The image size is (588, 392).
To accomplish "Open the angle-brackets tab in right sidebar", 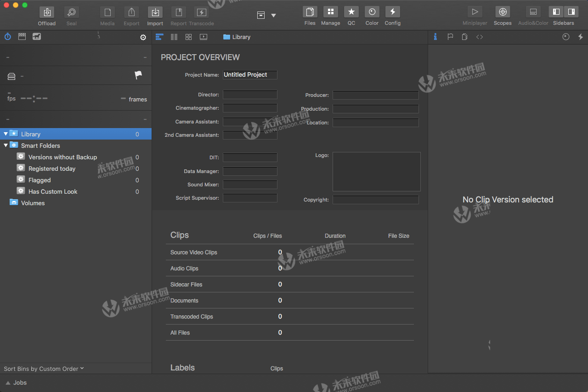I will 480,37.
